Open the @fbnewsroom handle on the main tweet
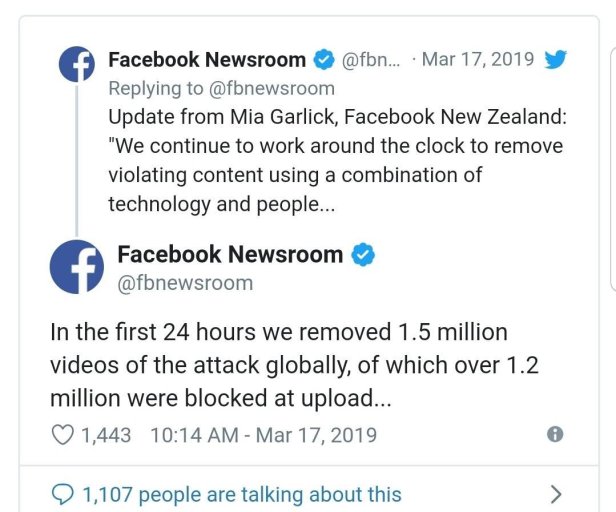This screenshot has height=512, width=616. coord(185,283)
